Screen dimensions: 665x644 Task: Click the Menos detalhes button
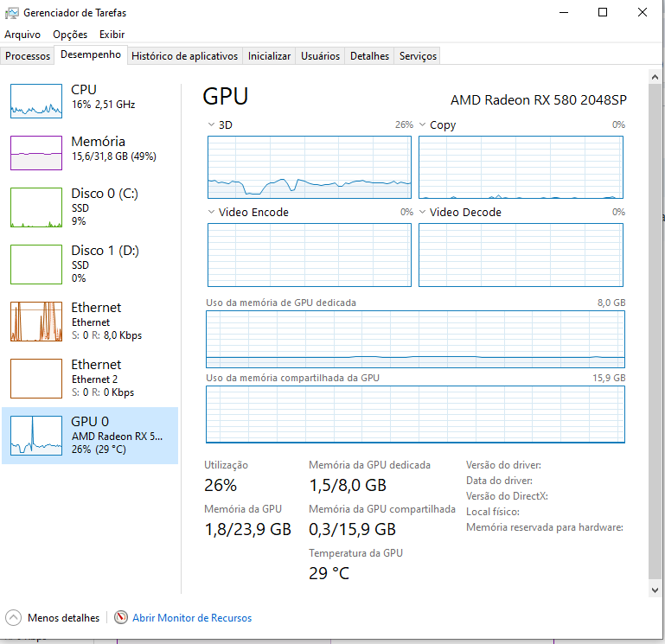point(64,618)
